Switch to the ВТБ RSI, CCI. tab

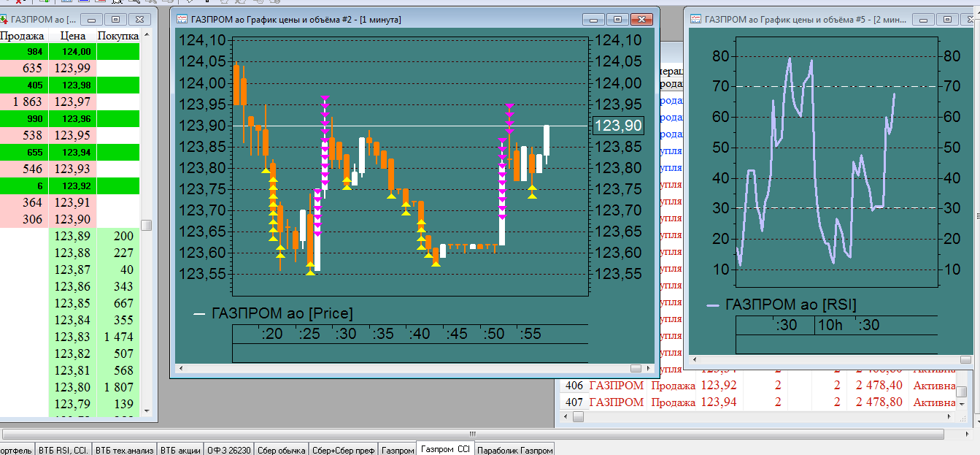pos(63,450)
